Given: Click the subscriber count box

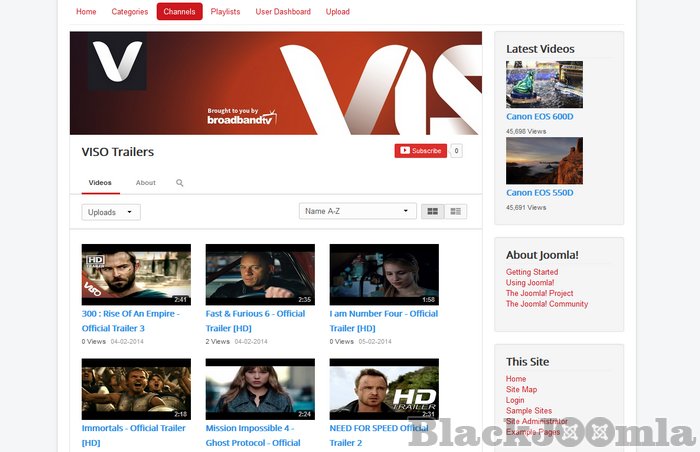Looking at the screenshot, I should coord(456,151).
